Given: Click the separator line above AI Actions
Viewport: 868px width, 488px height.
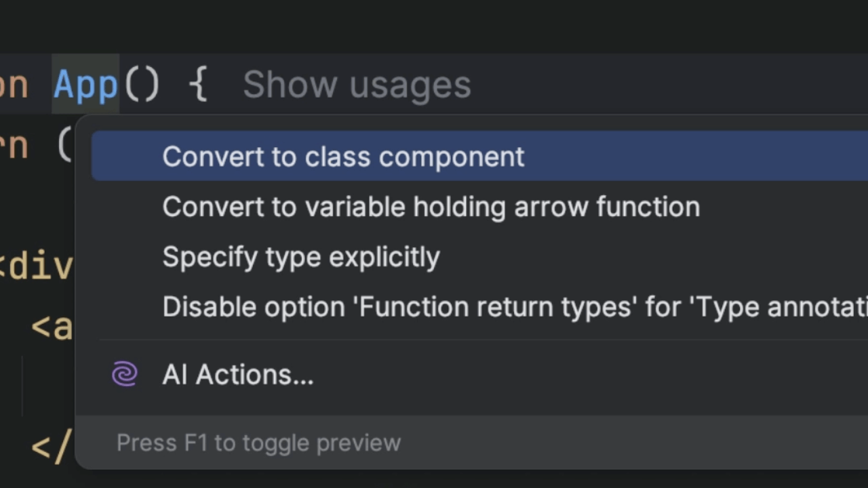Looking at the screenshot, I should [x=475, y=340].
